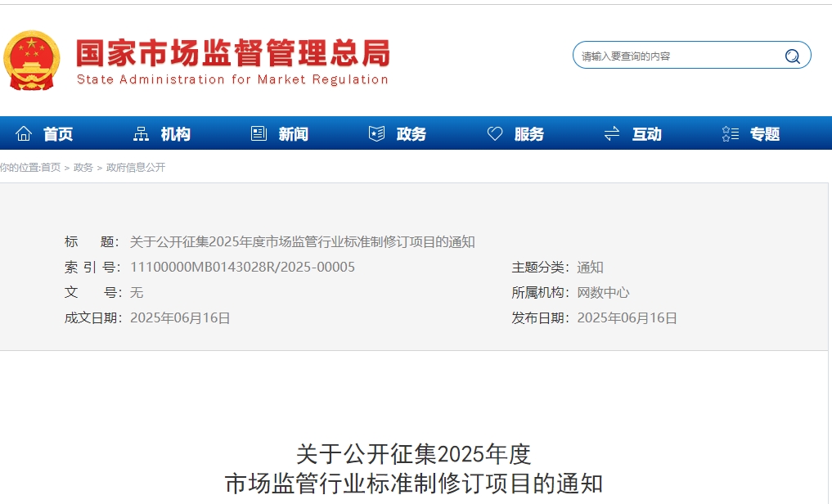
Task: Go to 首页 in the breadcrumb
Action: 51,168
